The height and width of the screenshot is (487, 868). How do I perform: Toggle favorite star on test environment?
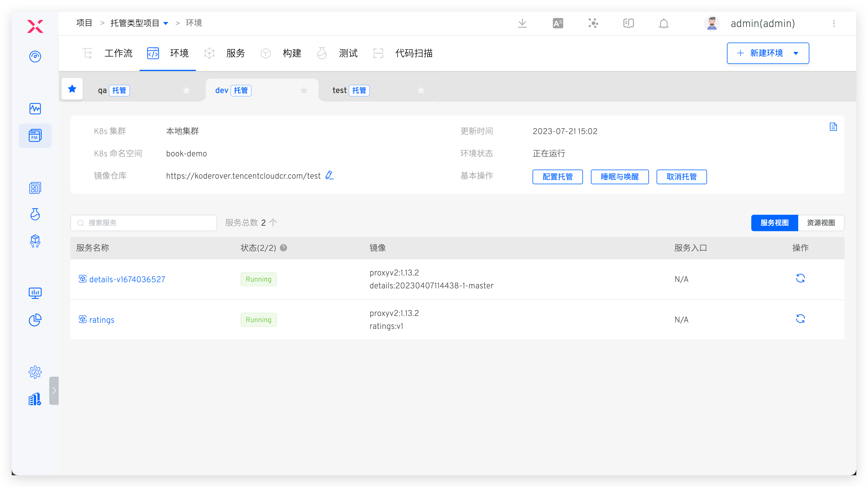tap(421, 90)
